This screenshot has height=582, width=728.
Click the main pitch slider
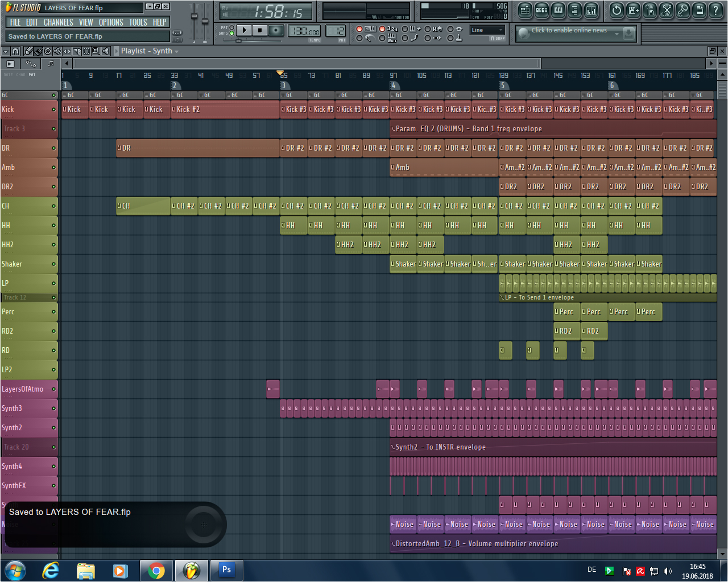tap(205, 22)
